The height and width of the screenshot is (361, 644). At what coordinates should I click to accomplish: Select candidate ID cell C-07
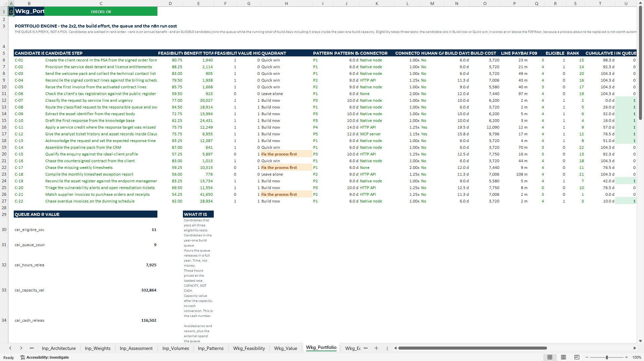[x=29, y=100]
